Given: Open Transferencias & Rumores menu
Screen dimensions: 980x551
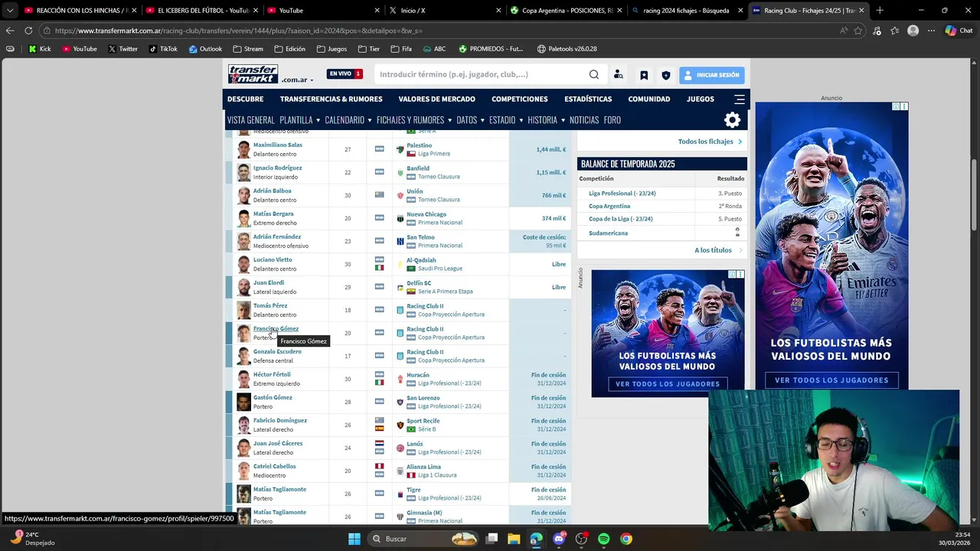Looking at the screenshot, I should pyautogui.click(x=331, y=99).
